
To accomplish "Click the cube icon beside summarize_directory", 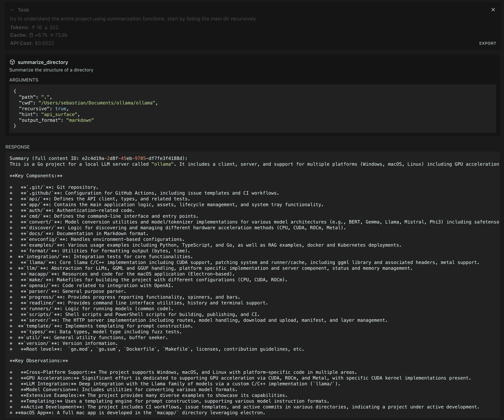I will [12, 62].
